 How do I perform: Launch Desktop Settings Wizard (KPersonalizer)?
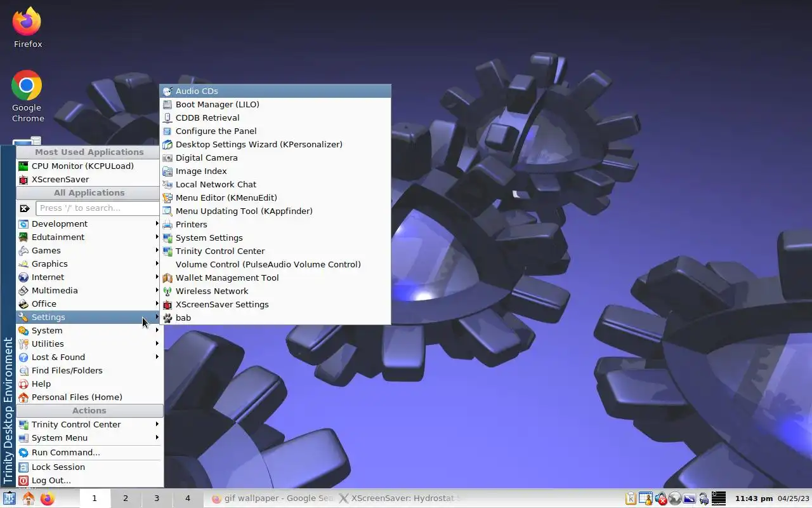click(275, 144)
